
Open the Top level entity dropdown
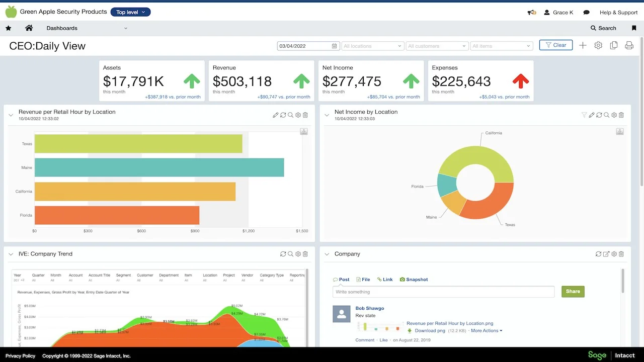tap(130, 12)
